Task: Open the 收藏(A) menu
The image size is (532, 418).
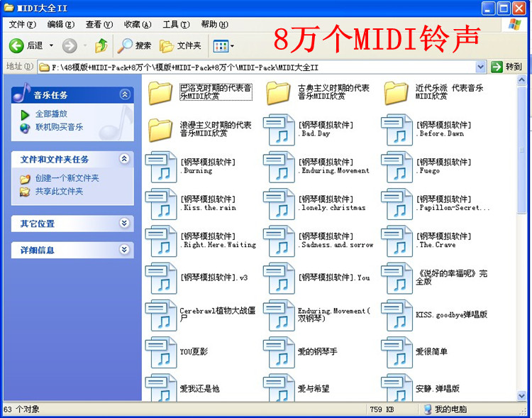Action: coord(138,24)
